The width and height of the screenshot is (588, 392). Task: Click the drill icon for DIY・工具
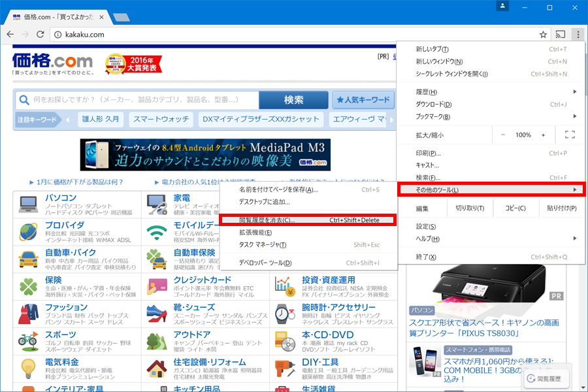[x=285, y=368]
